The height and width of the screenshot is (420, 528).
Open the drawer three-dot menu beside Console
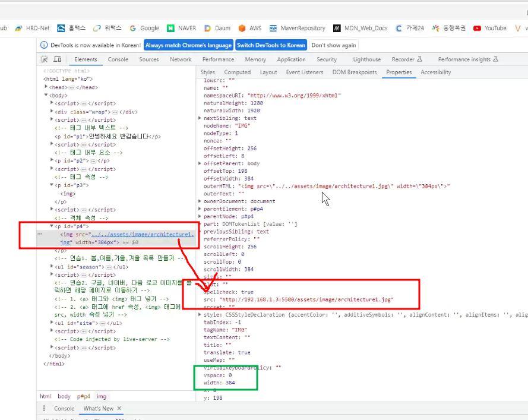click(x=44, y=408)
